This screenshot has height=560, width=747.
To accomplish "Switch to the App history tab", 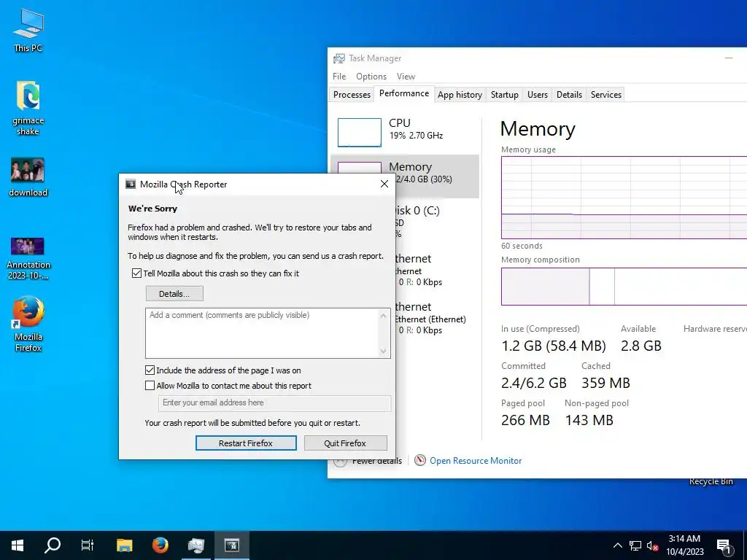I will pos(460,95).
